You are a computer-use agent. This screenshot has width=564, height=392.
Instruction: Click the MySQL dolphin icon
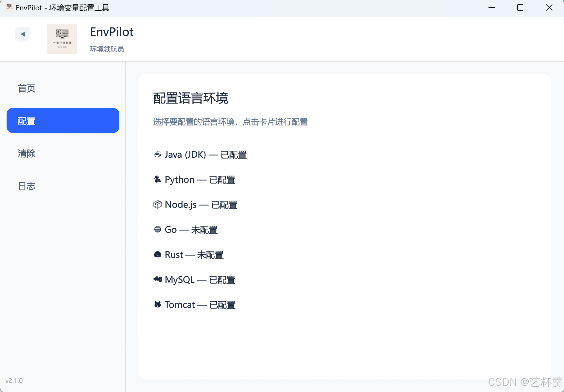tap(158, 279)
